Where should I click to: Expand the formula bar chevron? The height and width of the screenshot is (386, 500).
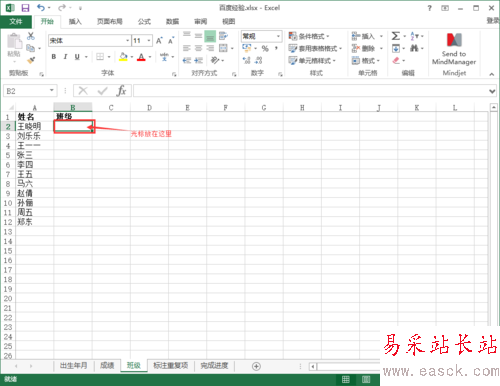492,91
